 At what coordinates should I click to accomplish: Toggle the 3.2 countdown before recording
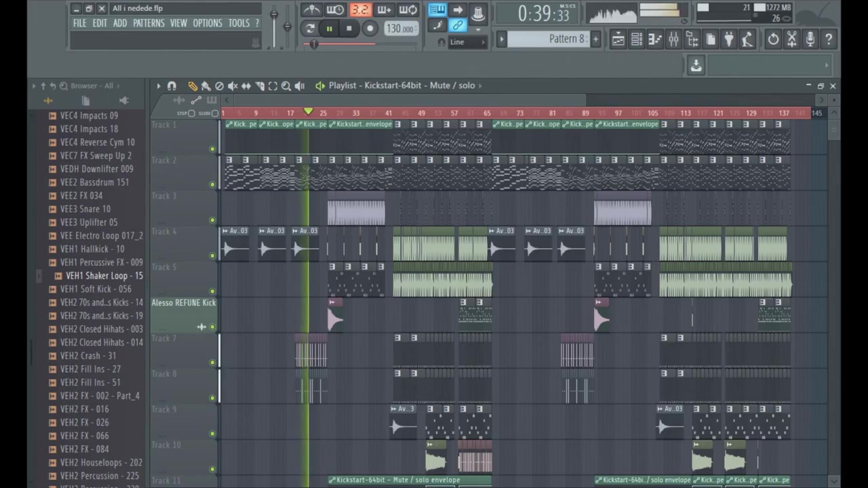coord(359,9)
